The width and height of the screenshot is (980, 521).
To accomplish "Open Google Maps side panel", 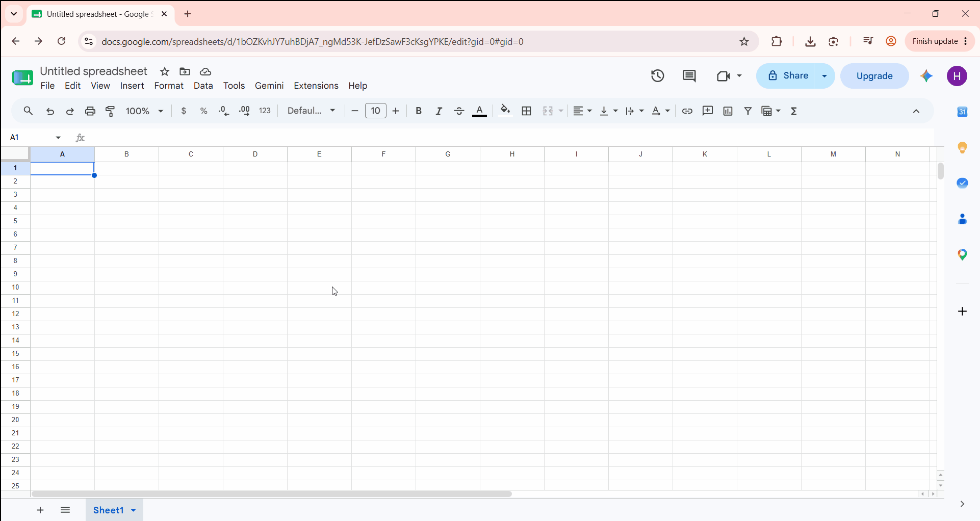I will click(x=962, y=255).
